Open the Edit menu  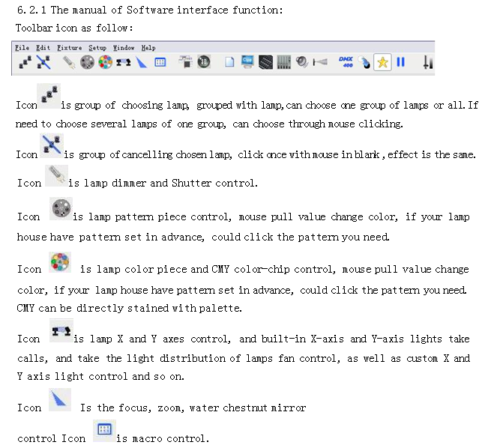[43, 48]
